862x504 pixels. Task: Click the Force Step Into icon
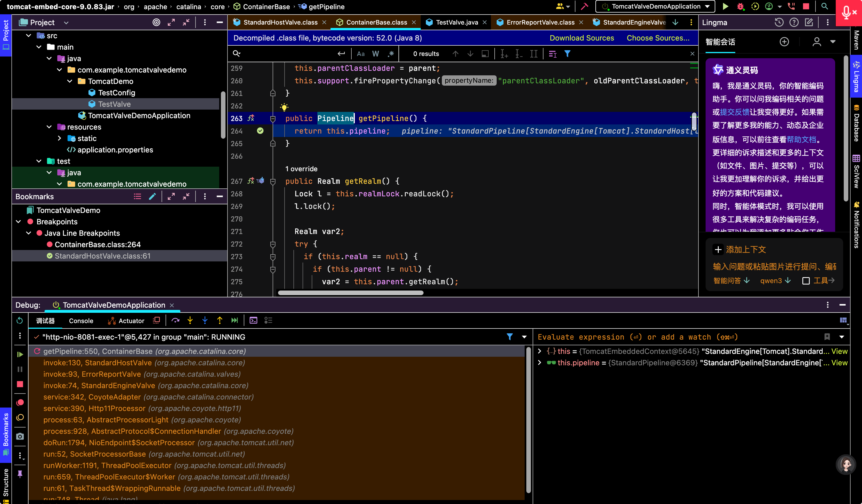click(x=205, y=320)
